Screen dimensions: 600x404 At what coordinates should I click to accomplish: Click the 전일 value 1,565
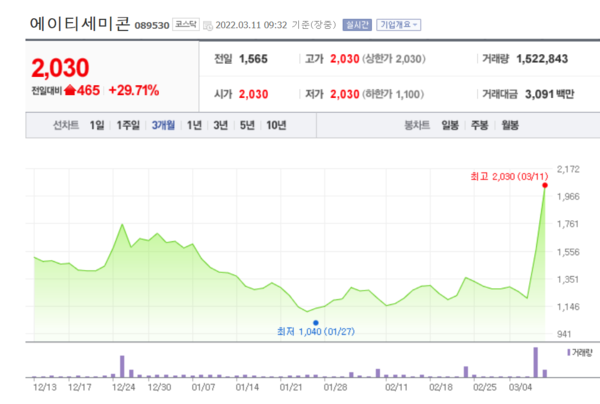click(x=253, y=59)
